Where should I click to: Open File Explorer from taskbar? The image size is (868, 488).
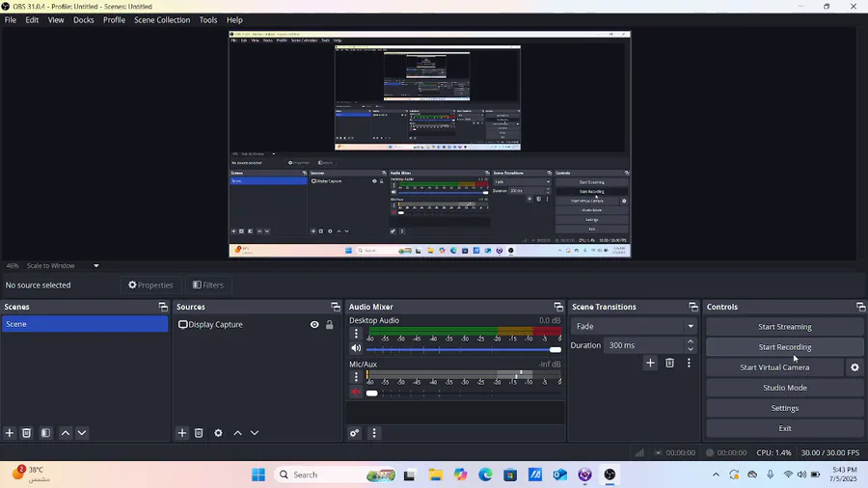[435, 474]
